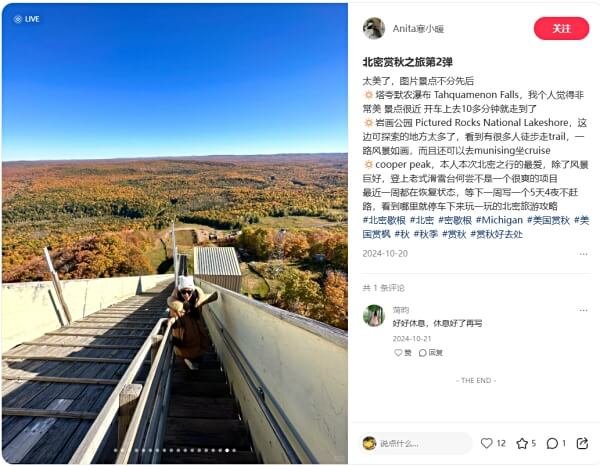Image resolution: width=600 pixels, height=466 pixels.
Task: Open the #Michigan hashtag link
Action: click(499, 220)
